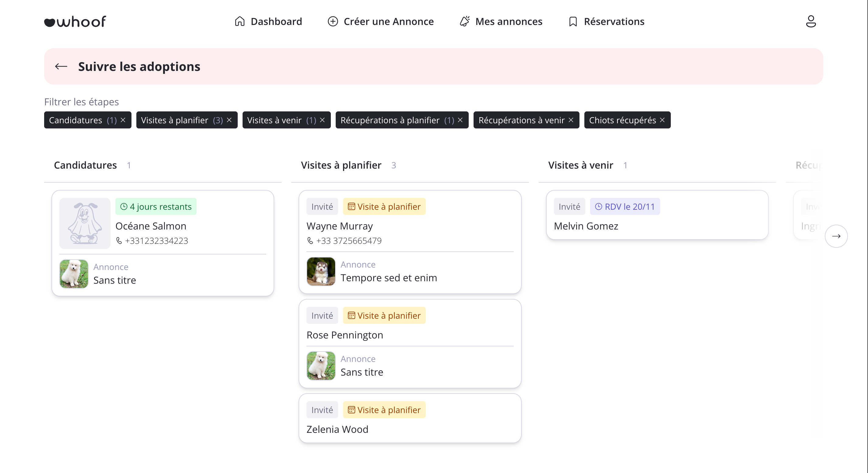The height and width of the screenshot is (473, 868).
Task: Go to Mes annonces
Action: (501, 22)
